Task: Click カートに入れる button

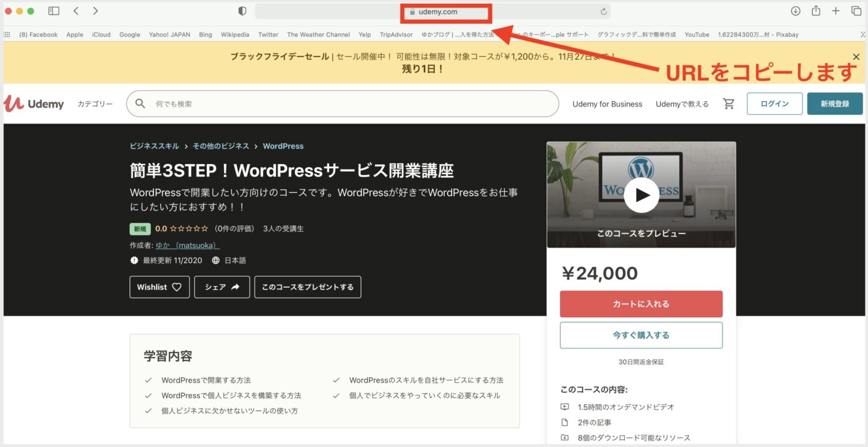Action: coord(641,304)
